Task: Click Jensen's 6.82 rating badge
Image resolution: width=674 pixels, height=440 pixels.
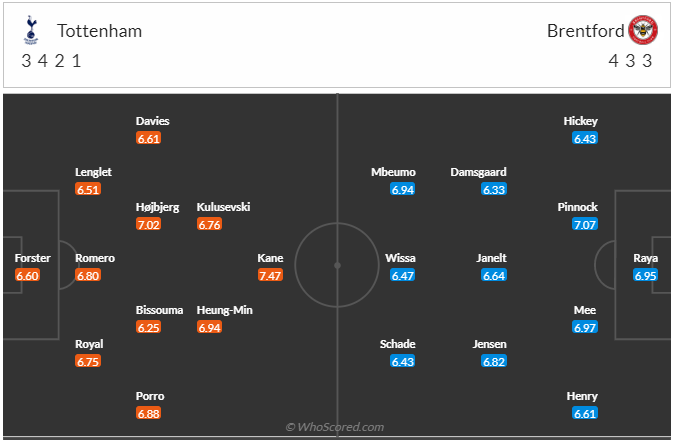Action: pyautogui.click(x=493, y=361)
